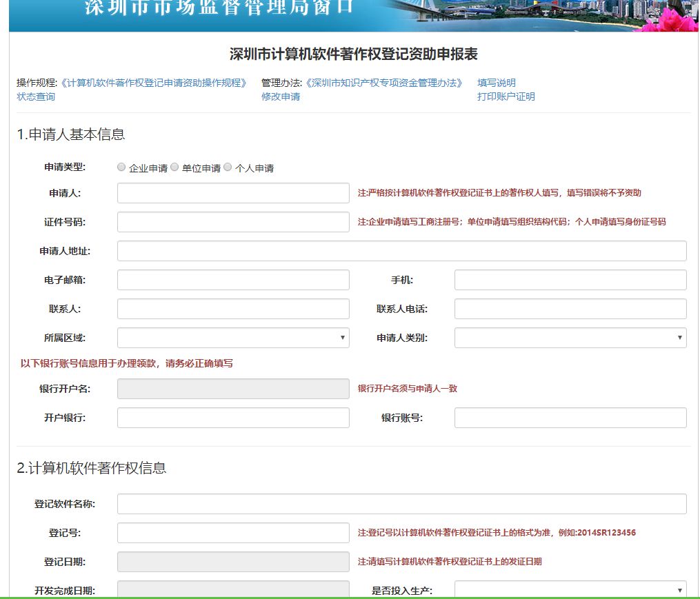Focus the 申请人地址 input field
The height and width of the screenshot is (599, 700).
pyautogui.click(x=402, y=251)
